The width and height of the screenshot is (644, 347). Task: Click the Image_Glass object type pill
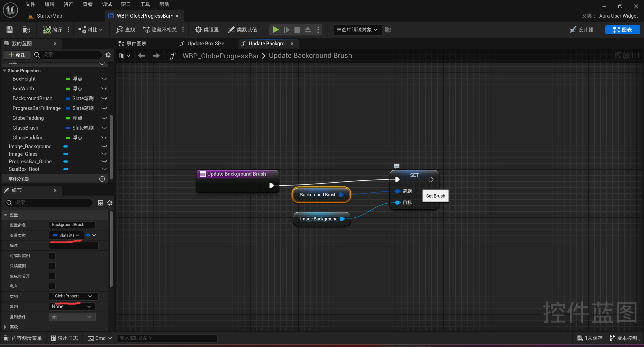(66, 154)
